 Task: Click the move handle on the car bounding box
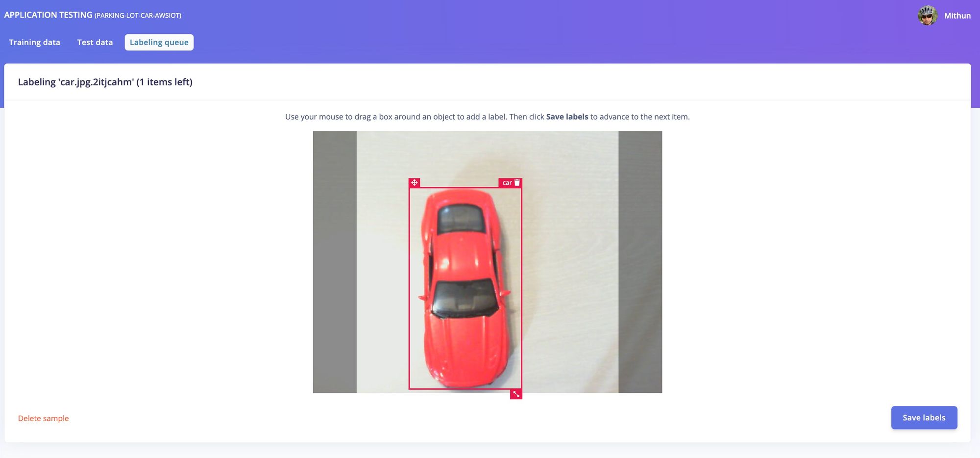click(x=415, y=183)
